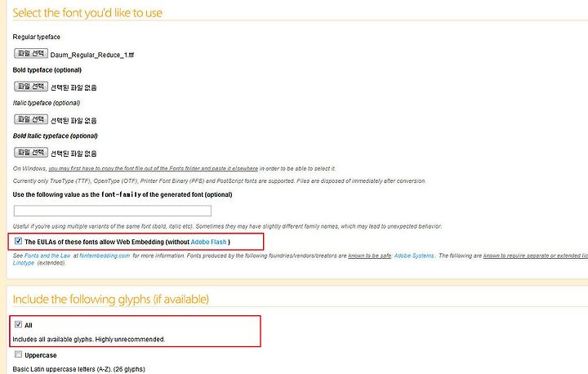Focus the font-family value input field
This screenshot has height=374, width=588.
coord(113,211)
